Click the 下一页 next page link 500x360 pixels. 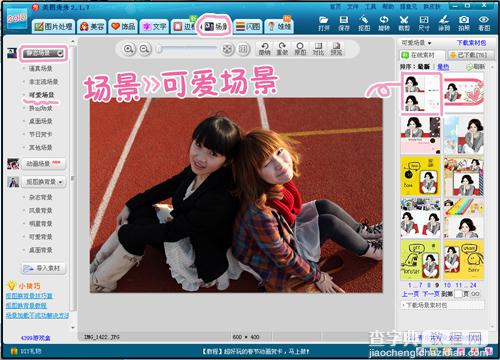point(431,294)
